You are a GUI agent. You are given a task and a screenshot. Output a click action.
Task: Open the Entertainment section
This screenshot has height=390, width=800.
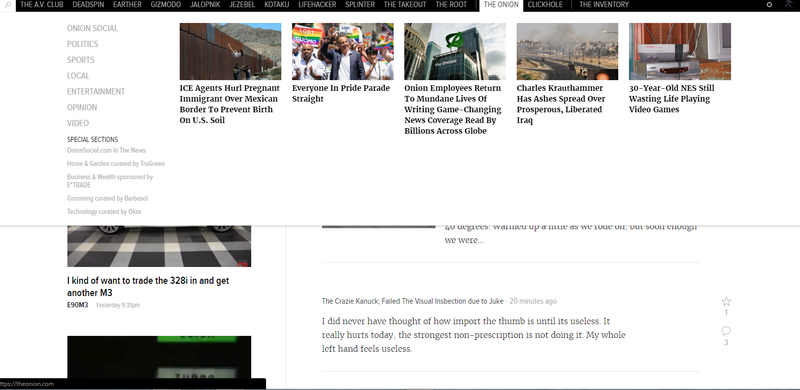(x=96, y=92)
